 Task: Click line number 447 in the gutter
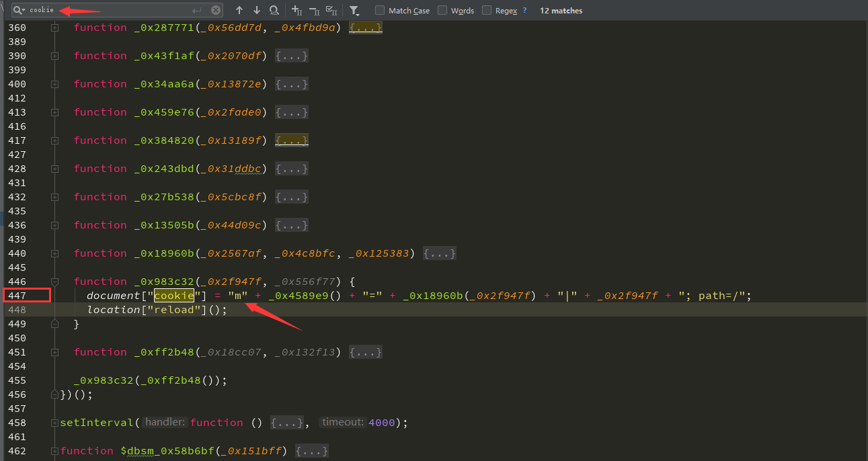[x=17, y=296]
